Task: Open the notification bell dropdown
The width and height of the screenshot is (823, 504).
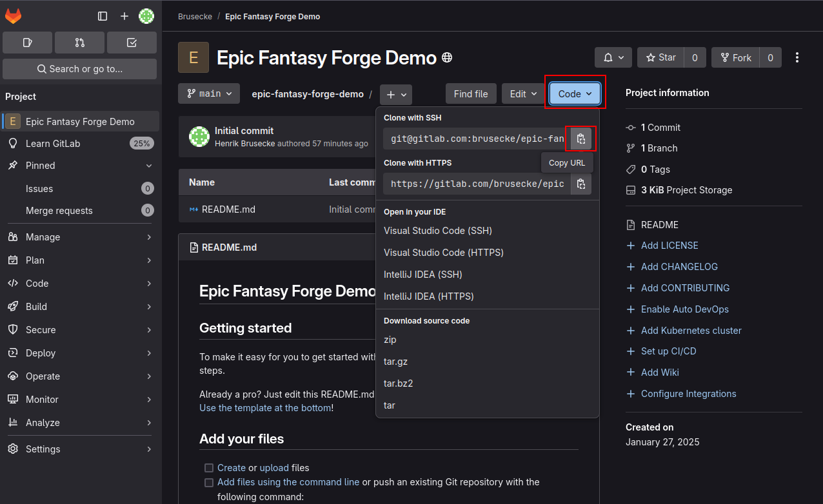Action: pos(613,57)
